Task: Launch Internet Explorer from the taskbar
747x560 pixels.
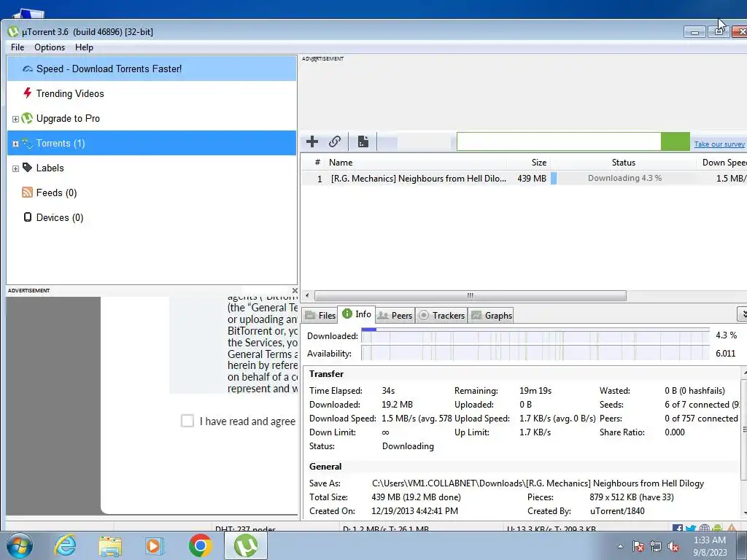Action: [65, 545]
